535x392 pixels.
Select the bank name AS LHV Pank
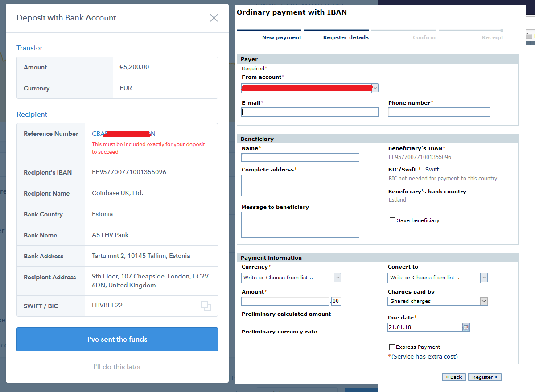coord(110,235)
